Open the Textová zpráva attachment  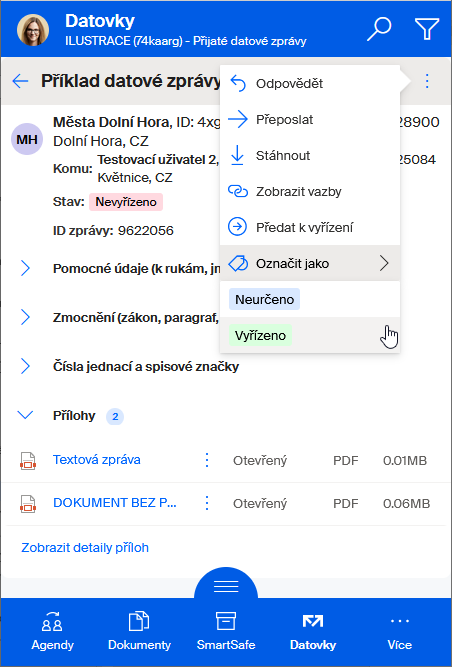[97, 460]
